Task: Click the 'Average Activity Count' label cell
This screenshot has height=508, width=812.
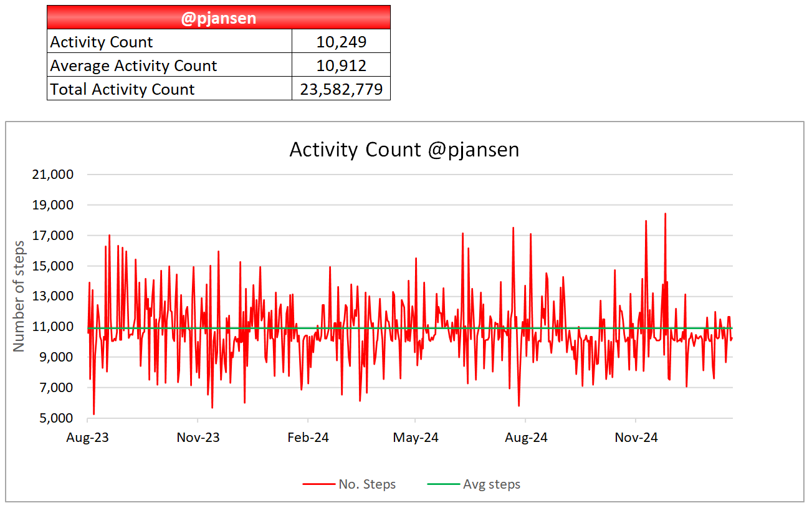Action: point(170,65)
